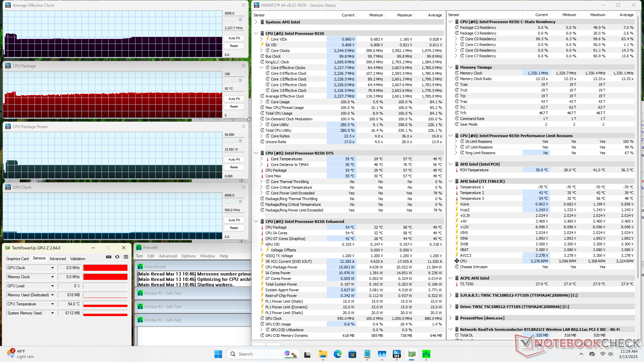
Task: Click the GPU-Z icon in the taskbar
Action: (x=412, y=354)
